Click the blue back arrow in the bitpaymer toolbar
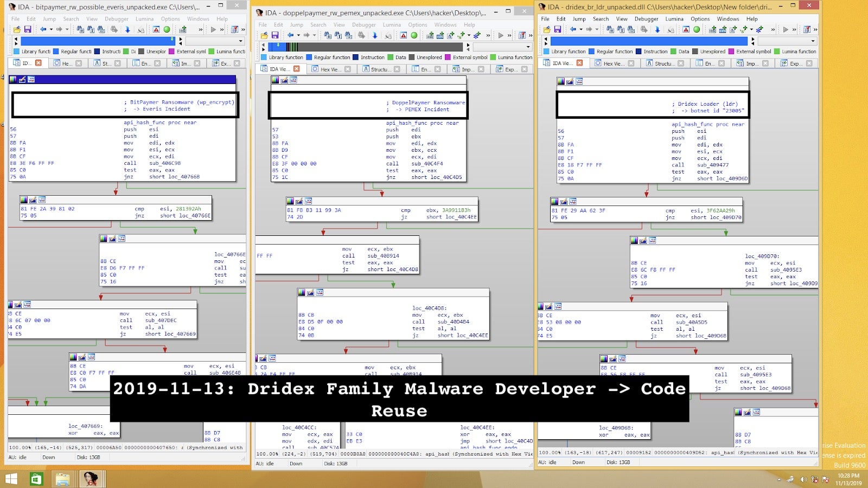This screenshot has height=488, width=868. tap(43, 29)
